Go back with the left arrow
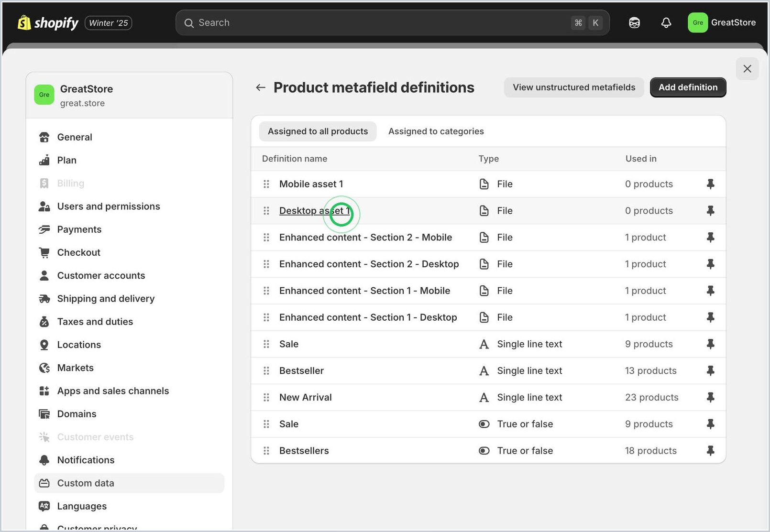Viewport: 770px width, 532px height. pyautogui.click(x=261, y=87)
